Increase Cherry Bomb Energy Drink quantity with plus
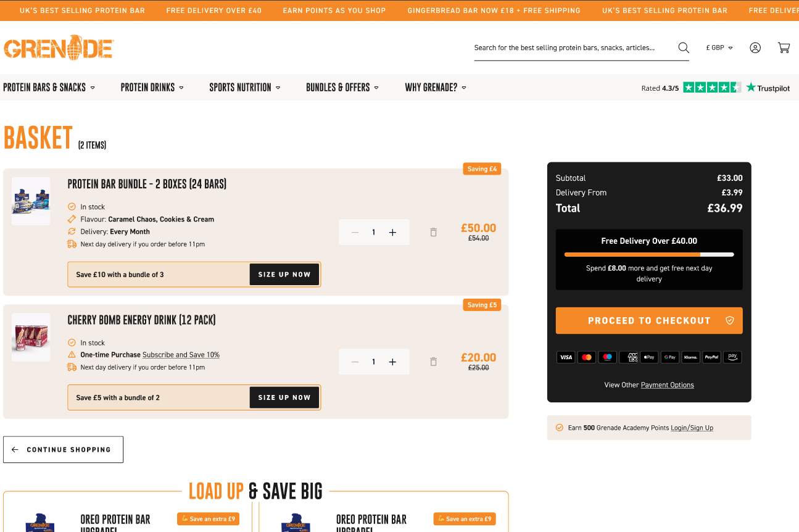This screenshot has width=799, height=532. (x=392, y=362)
